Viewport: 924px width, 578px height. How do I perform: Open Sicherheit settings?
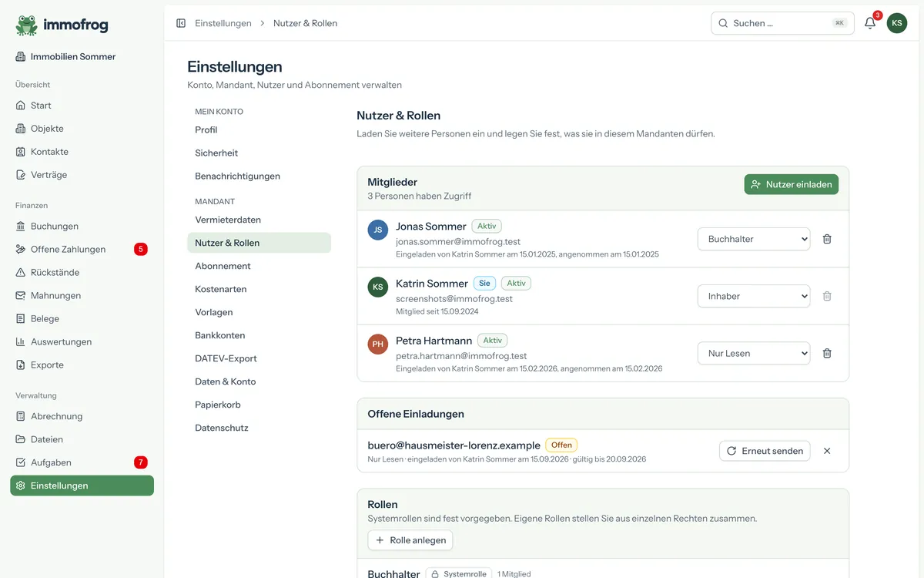(259, 153)
